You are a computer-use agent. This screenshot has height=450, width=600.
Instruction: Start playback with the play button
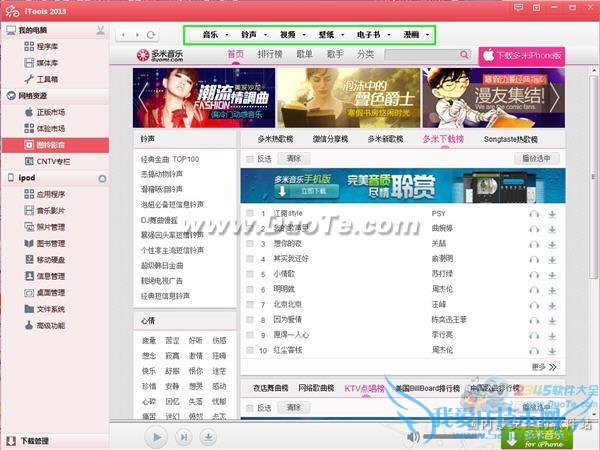pos(156,437)
